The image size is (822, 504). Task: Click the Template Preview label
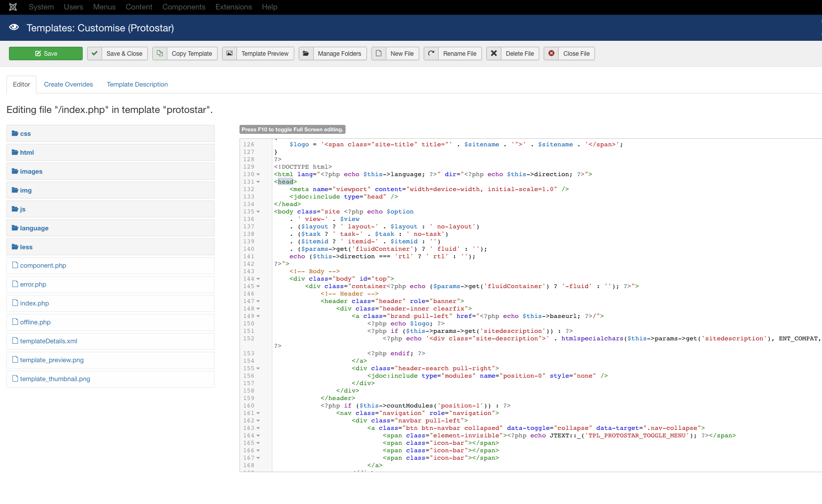265,54
